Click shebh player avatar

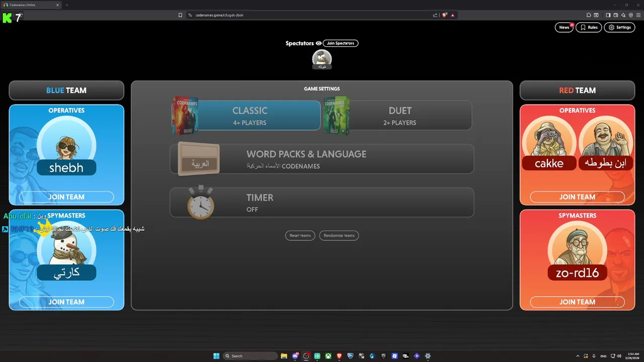tap(66, 146)
